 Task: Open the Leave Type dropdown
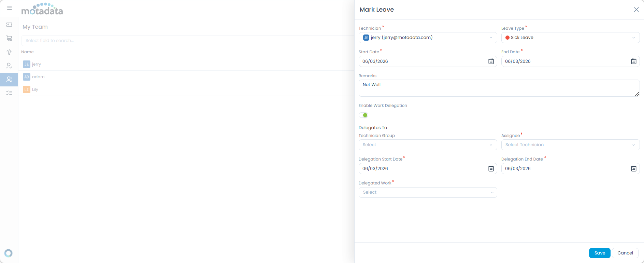tap(570, 38)
